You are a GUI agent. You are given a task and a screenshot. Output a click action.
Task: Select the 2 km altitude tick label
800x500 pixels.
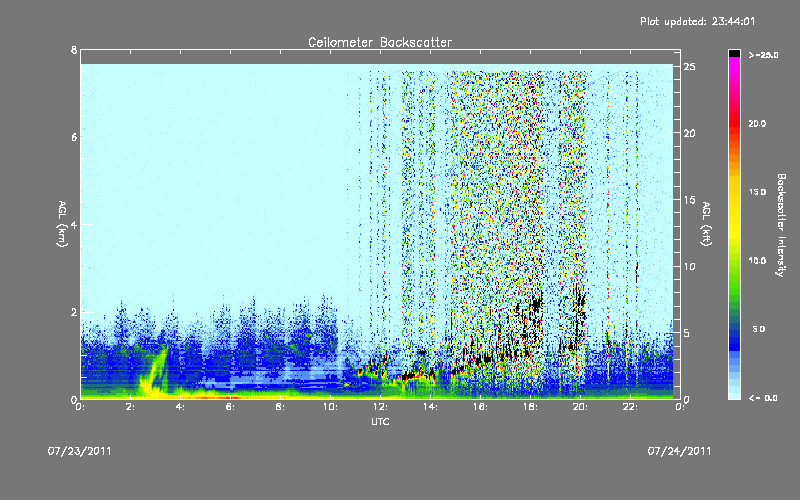pos(74,312)
